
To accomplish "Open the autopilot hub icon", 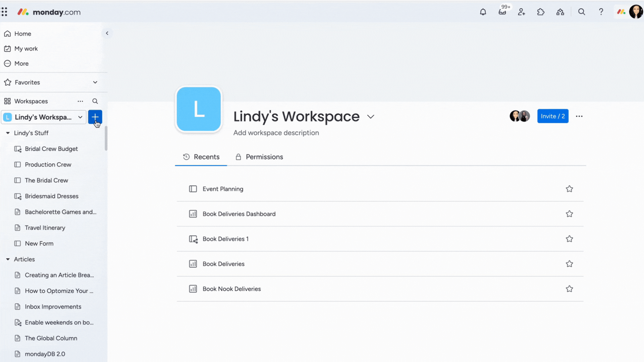I will pyautogui.click(x=560, y=12).
